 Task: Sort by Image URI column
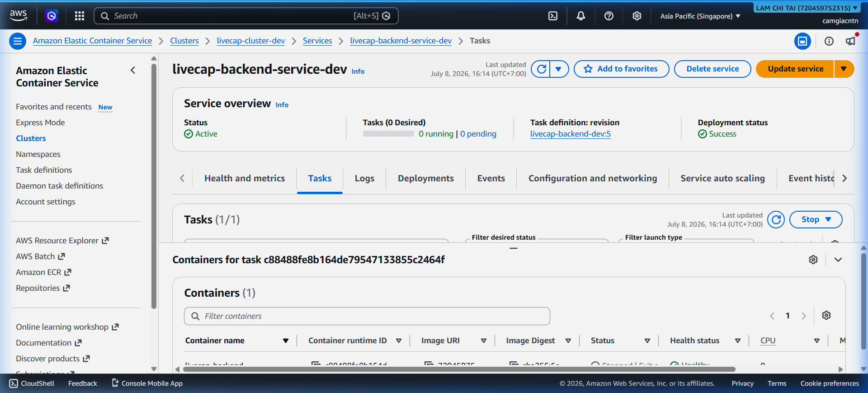(x=484, y=341)
